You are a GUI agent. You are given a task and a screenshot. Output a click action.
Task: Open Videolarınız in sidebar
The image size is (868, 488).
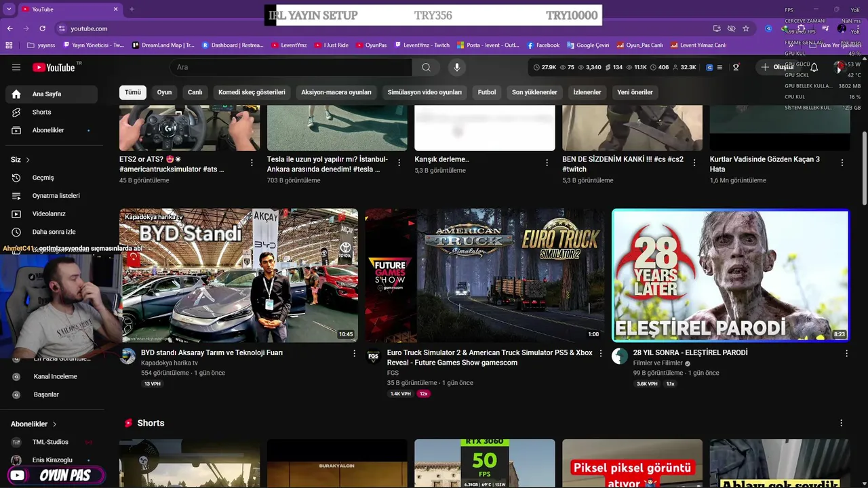(52, 213)
